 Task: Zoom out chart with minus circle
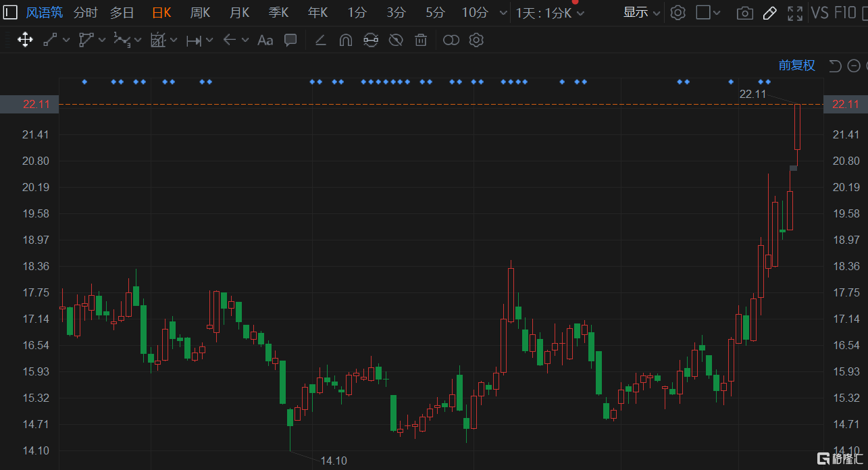point(854,66)
